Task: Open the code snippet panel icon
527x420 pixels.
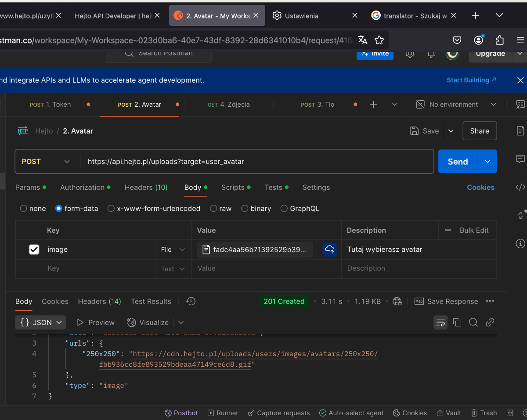Action: point(520,187)
